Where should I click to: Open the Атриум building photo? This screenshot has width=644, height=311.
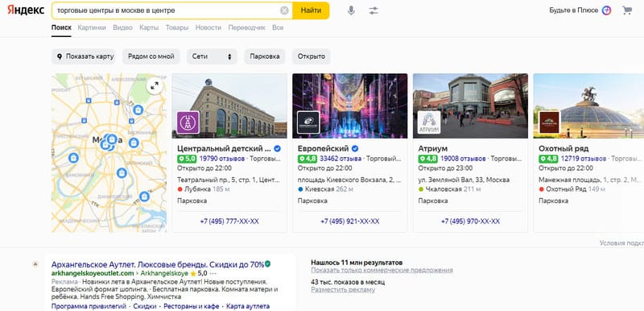pyautogui.click(x=470, y=106)
